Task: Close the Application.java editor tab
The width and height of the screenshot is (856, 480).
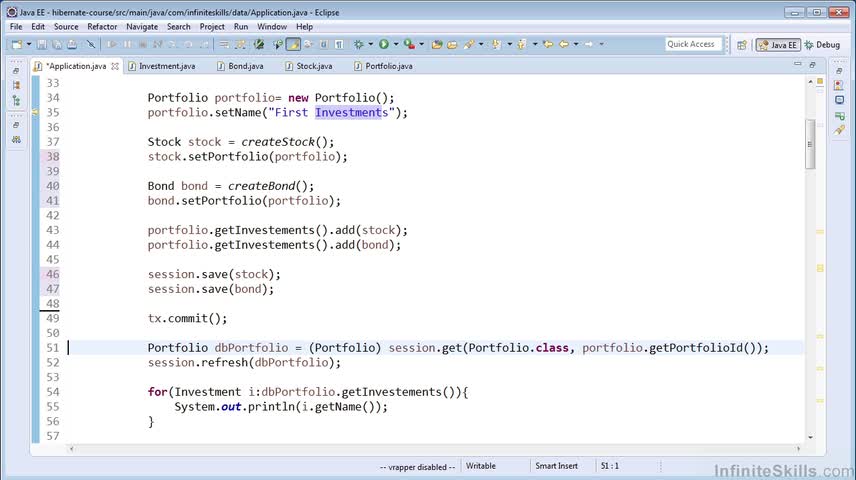Action: pos(115,66)
